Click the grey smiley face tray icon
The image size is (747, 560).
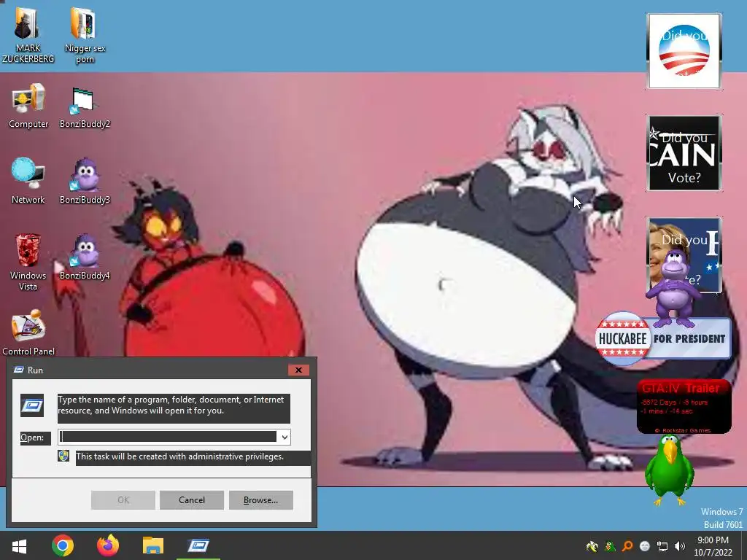tap(645, 546)
